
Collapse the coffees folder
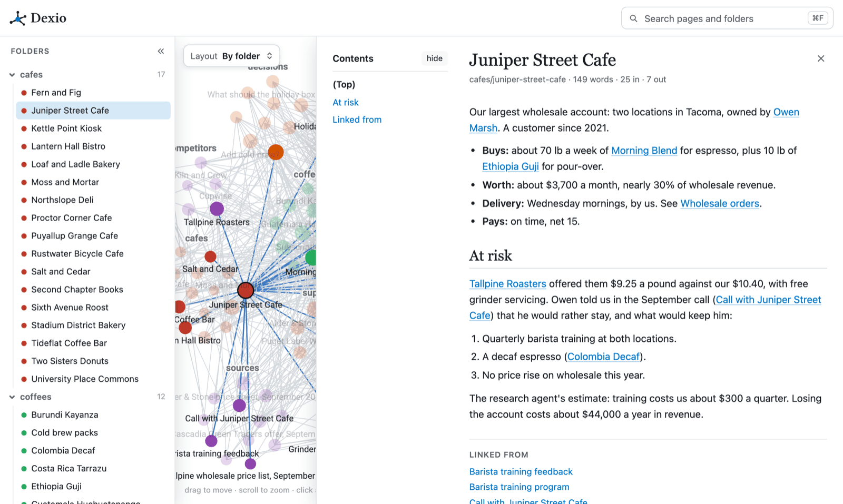[x=12, y=397]
